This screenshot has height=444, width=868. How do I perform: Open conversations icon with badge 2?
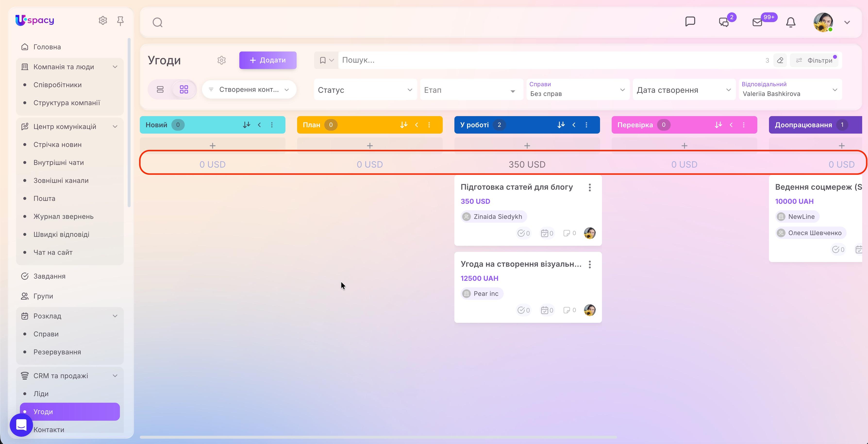[724, 22]
